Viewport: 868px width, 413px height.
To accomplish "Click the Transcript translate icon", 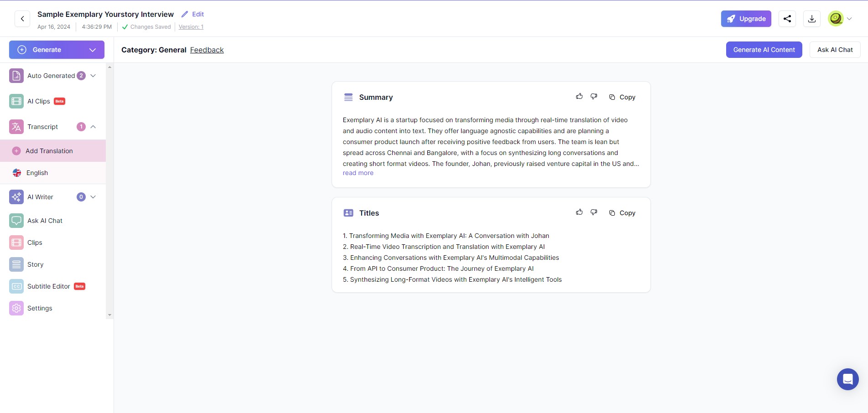I will pos(16,127).
